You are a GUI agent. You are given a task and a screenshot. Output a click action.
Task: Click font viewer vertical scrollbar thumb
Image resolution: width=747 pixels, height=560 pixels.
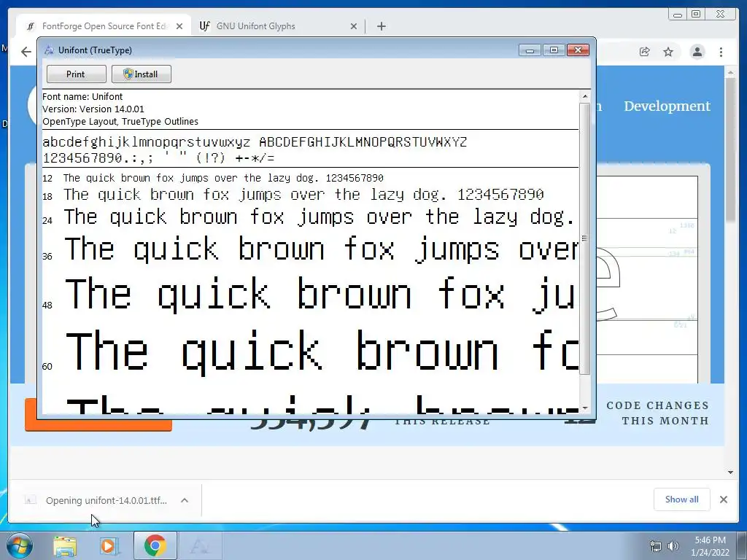[585, 238]
